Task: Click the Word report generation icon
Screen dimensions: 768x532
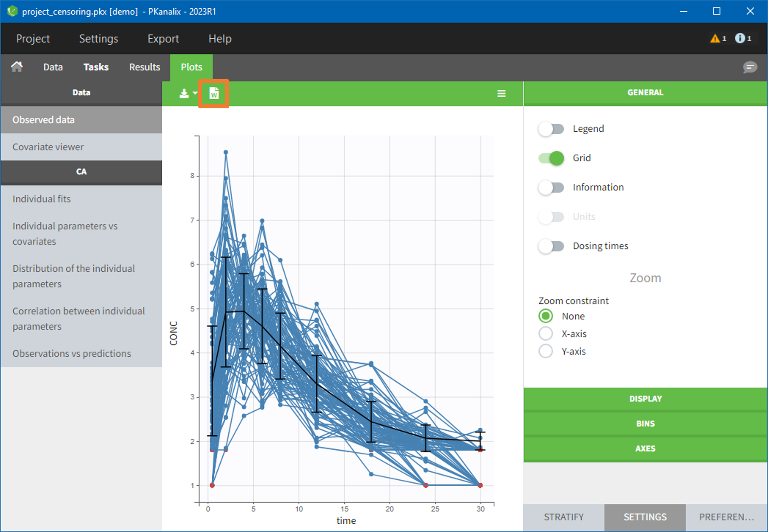Action: [214, 93]
